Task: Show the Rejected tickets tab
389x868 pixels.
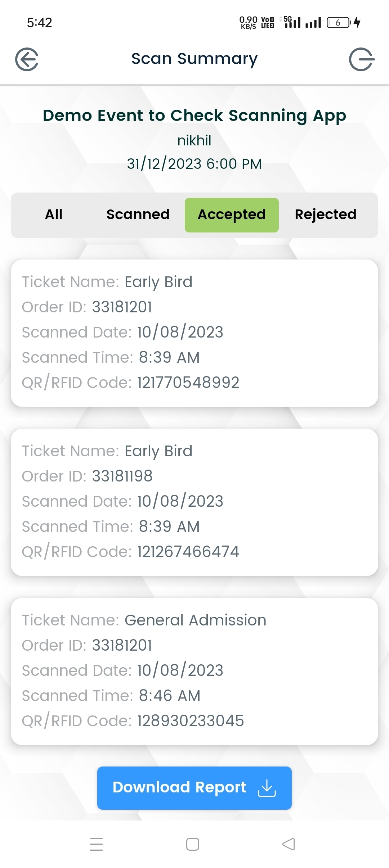Action: point(326,214)
